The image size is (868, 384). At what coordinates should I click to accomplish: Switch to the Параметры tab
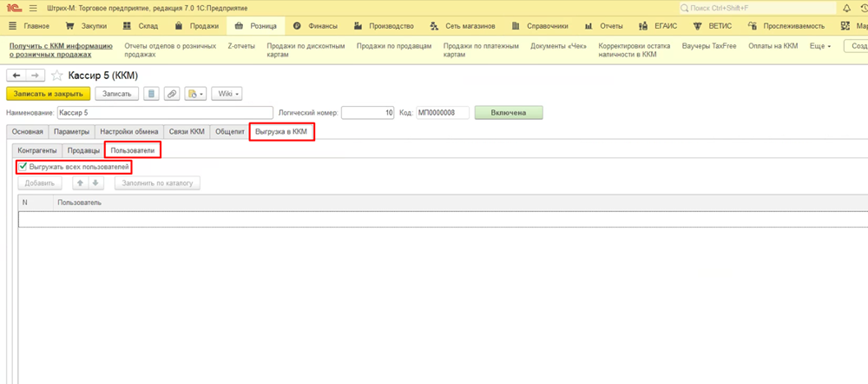70,132
